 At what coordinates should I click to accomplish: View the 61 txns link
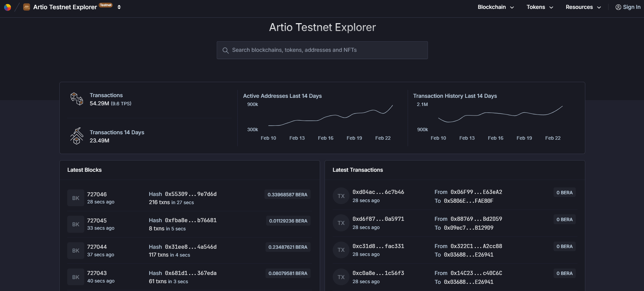click(x=158, y=281)
